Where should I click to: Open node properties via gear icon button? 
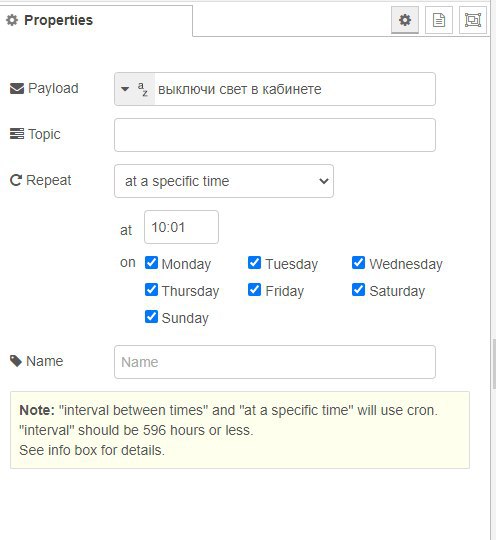point(405,20)
